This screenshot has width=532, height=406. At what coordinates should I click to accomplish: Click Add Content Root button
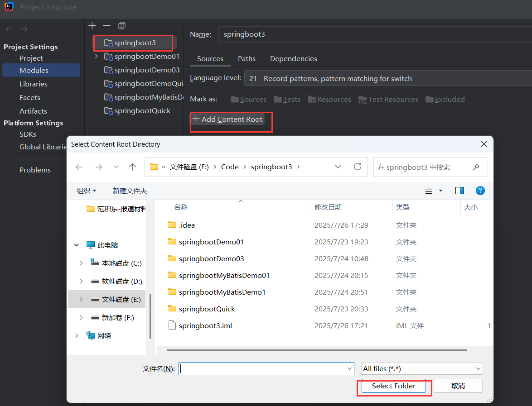coord(227,119)
